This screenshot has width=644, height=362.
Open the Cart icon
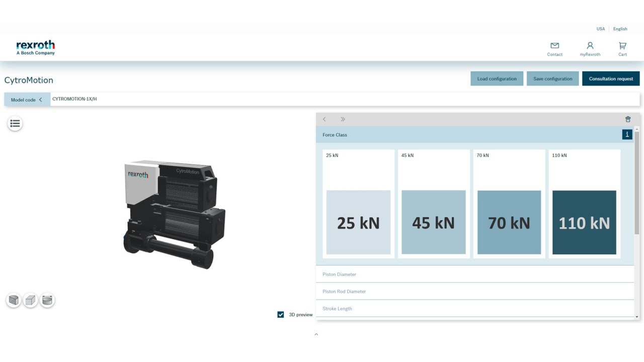click(x=622, y=45)
